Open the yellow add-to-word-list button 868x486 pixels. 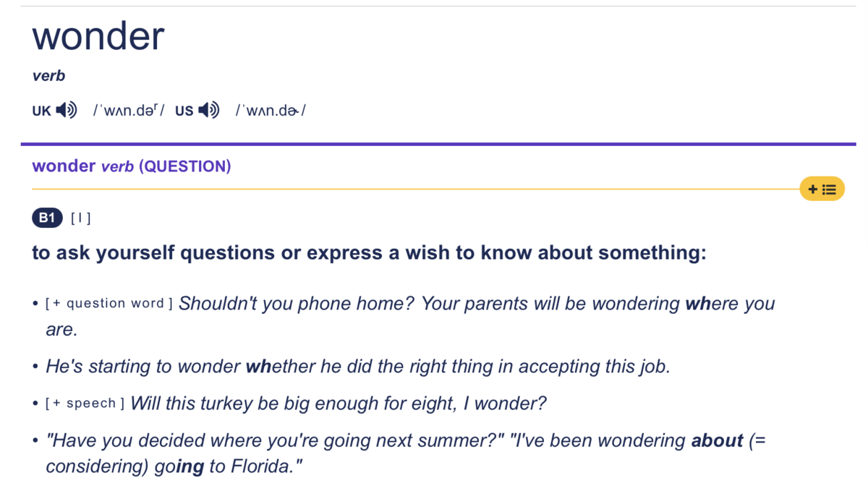coord(822,189)
